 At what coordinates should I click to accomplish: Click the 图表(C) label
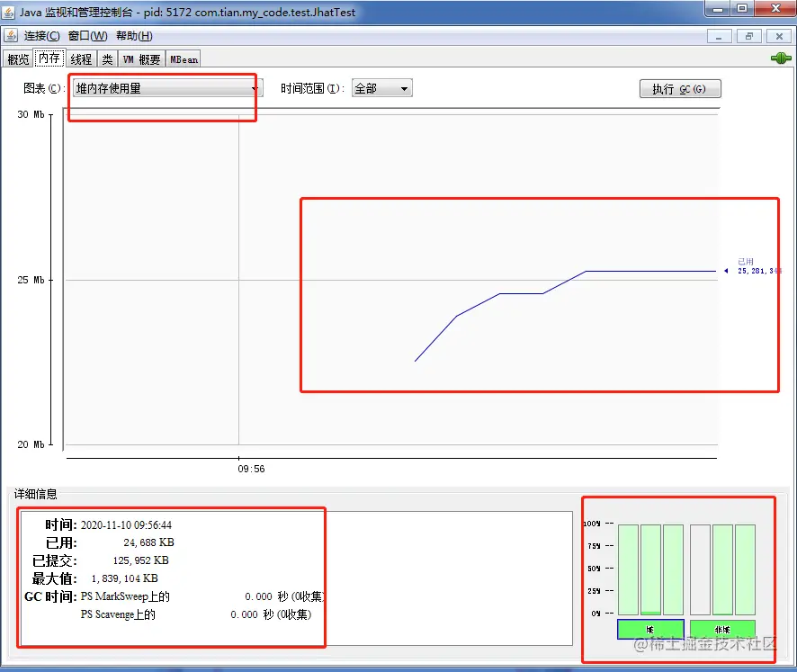pos(44,88)
